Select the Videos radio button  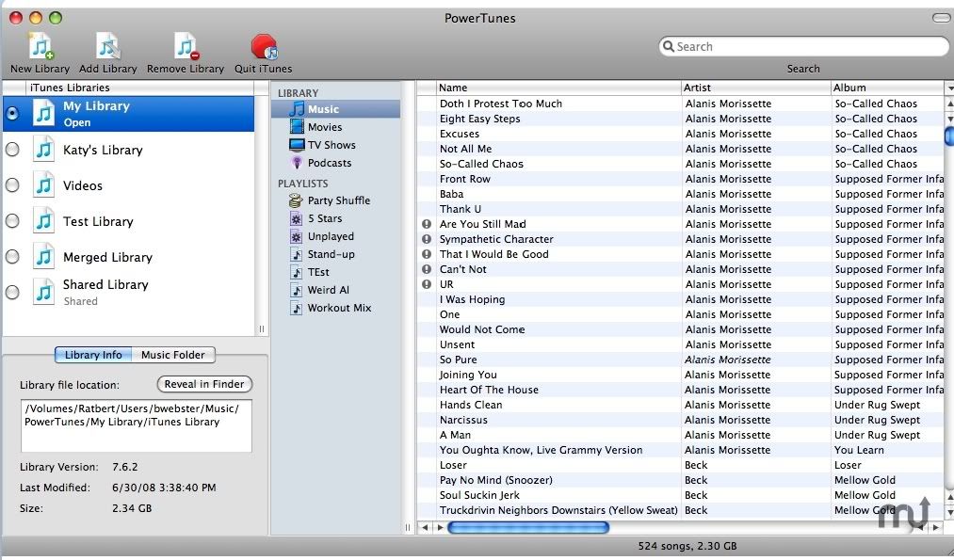tap(12, 185)
